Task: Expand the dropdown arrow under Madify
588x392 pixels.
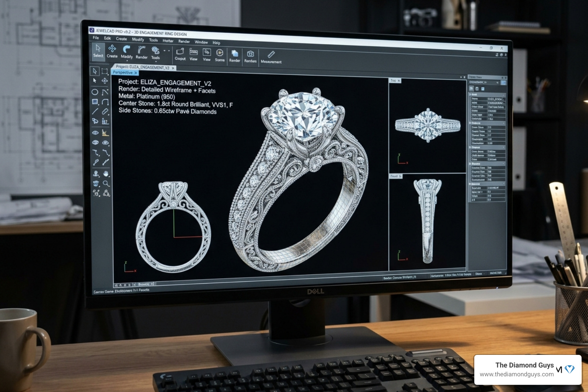Action: [x=127, y=60]
